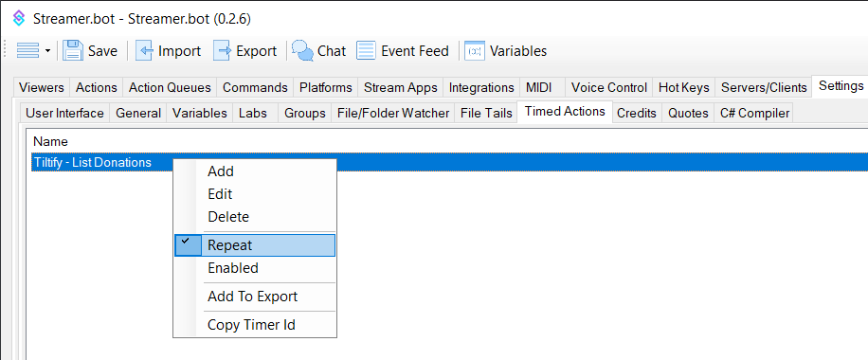The width and height of the screenshot is (868, 360).
Task: Open the Variables icon in toolbar
Action: 475,51
